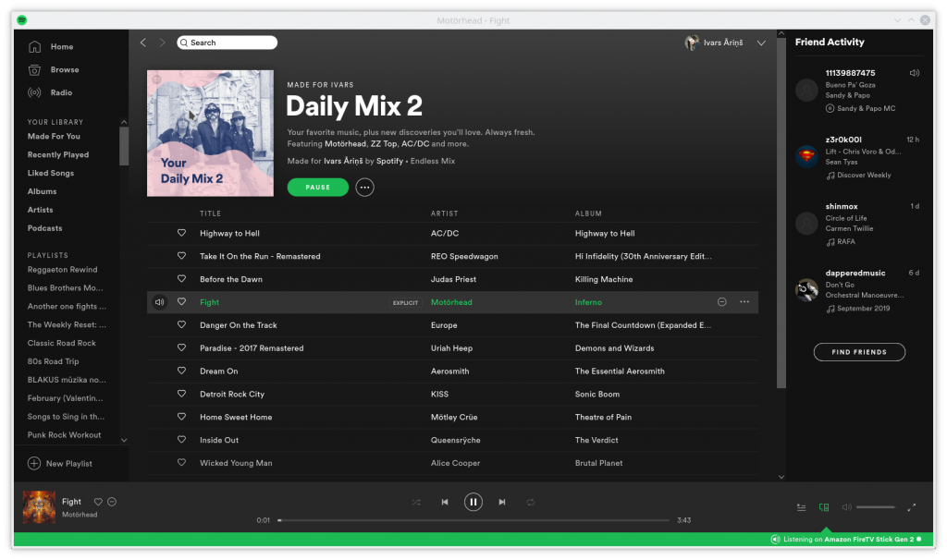The image size is (947, 560).
Task: Click the search field
Action: tap(228, 43)
